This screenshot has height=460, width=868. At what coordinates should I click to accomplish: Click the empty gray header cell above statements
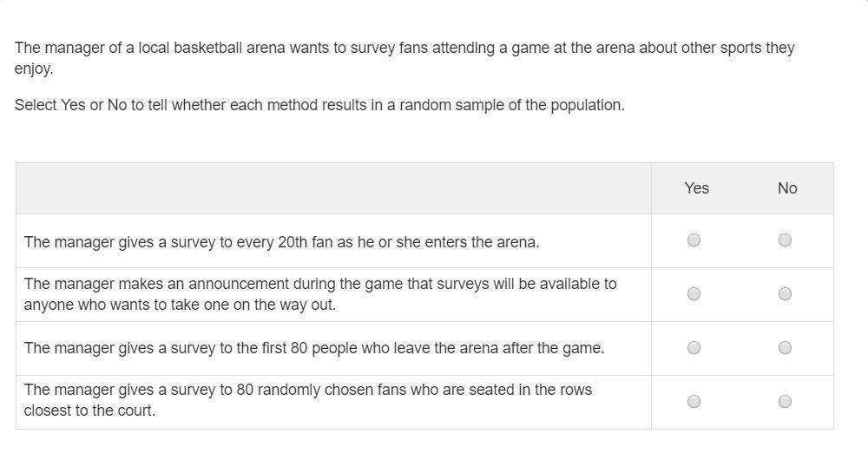(x=333, y=188)
